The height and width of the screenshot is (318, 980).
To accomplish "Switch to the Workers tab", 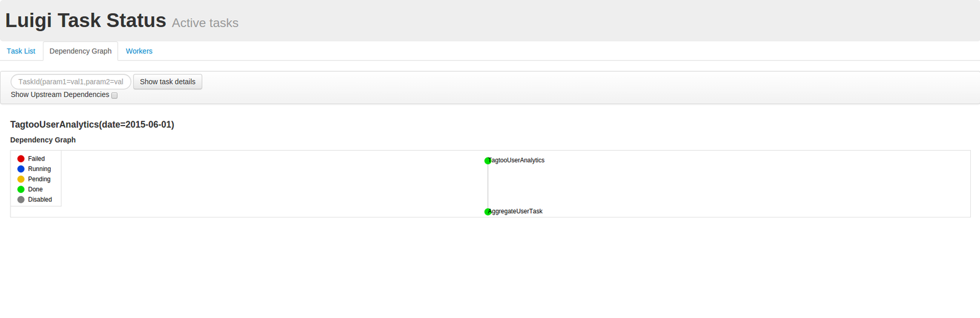I will pyautogui.click(x=139, y=51).
